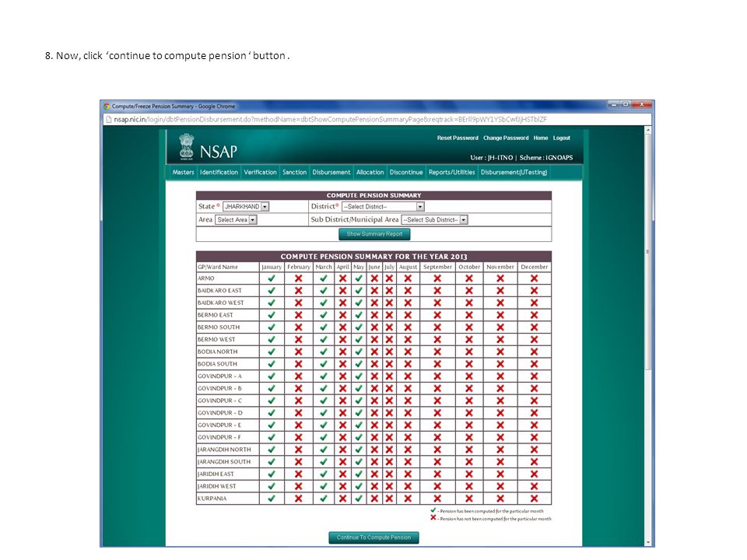Open the State dropdown showing JHARKHAND

coord(246,207)
